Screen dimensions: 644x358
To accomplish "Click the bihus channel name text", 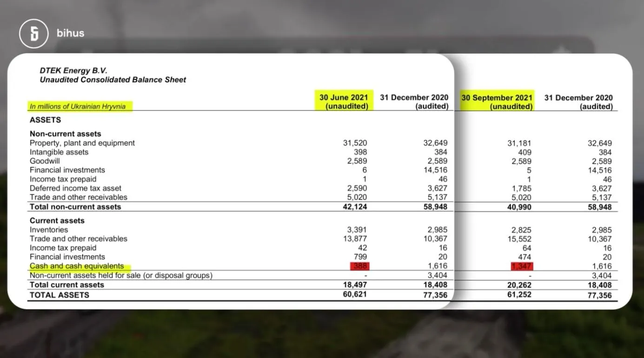I will (70, 33).
